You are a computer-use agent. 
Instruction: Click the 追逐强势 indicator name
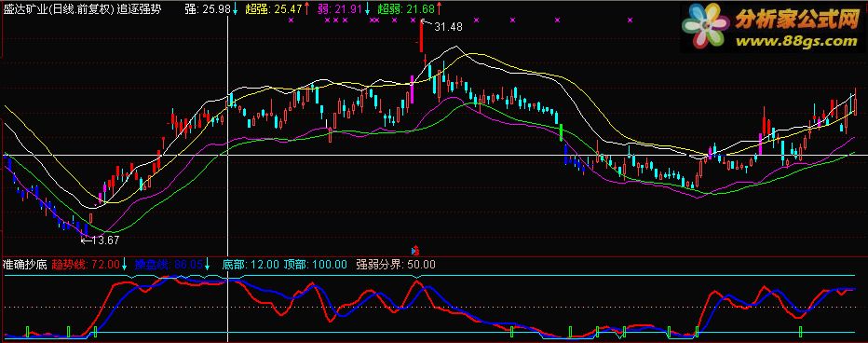140,9
